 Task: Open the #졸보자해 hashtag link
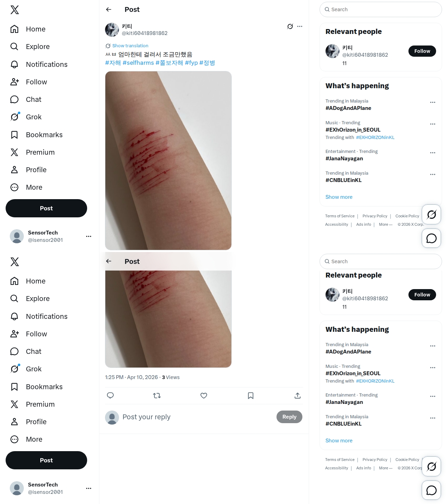point(169,63)
